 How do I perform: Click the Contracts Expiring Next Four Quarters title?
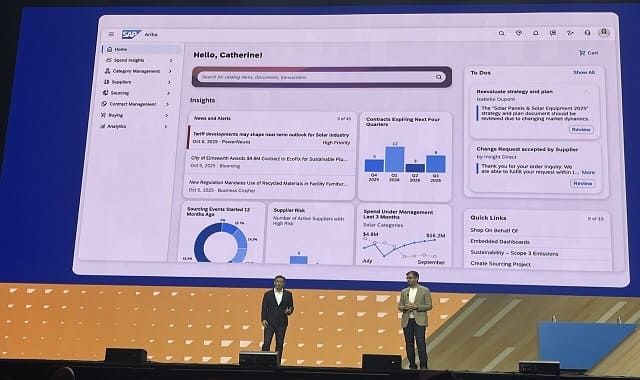pyautogui.click(x=403, y=122)
